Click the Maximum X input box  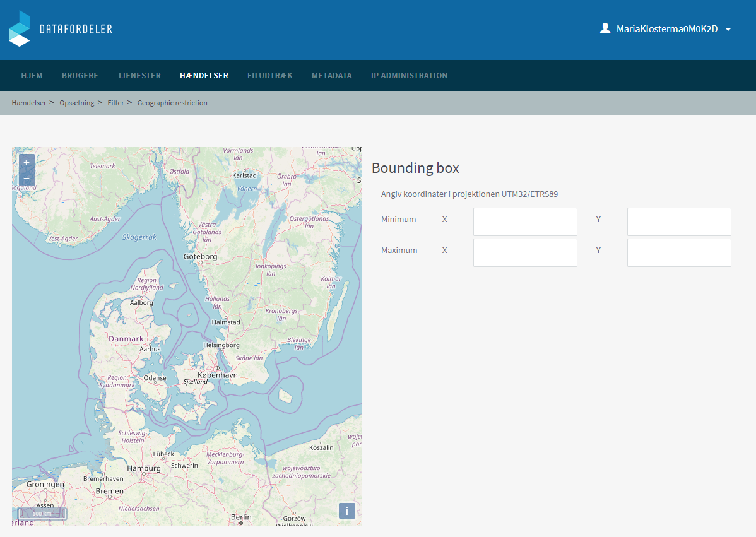(x=525, y=252)
